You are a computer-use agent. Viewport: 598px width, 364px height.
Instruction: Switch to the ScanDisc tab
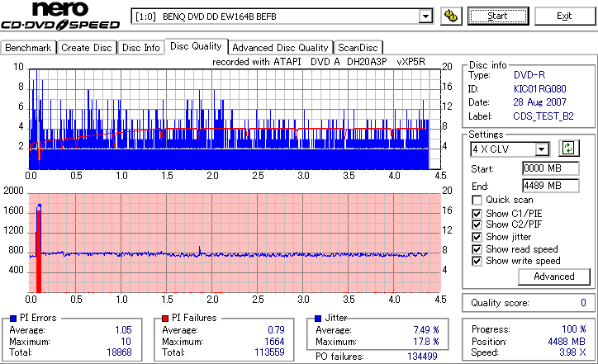(x=358, y=48)
